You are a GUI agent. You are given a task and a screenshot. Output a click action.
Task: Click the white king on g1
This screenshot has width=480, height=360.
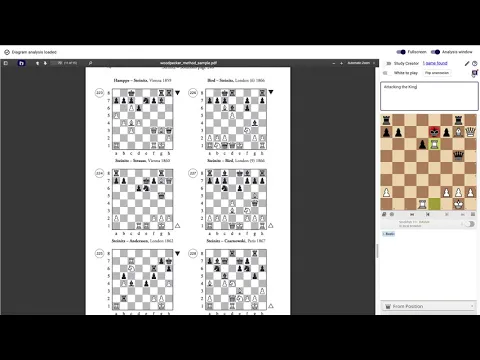(458, 204)
